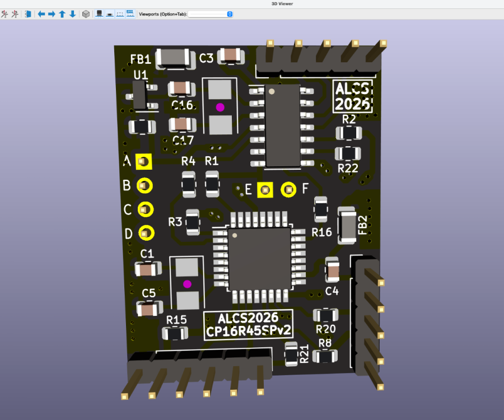Click the square yellow test pad E
The image size is (504, 420).
tap(265, 190)
